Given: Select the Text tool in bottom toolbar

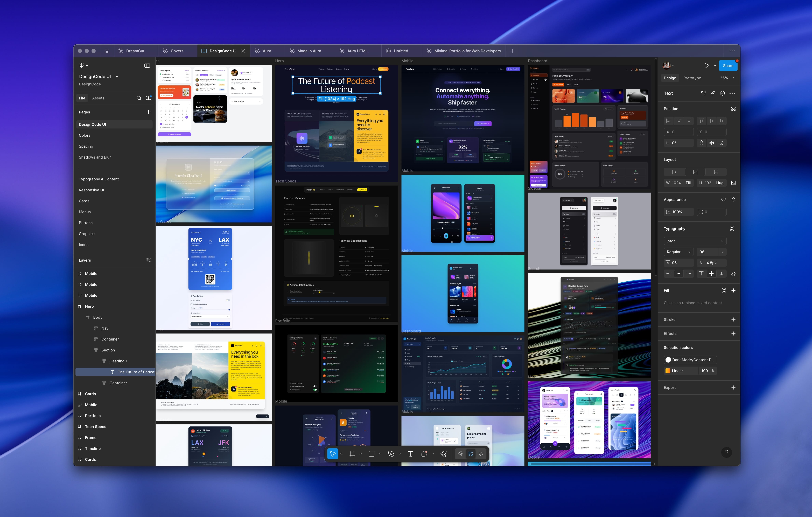Looking at the screenshot, I should coord(410,454).
